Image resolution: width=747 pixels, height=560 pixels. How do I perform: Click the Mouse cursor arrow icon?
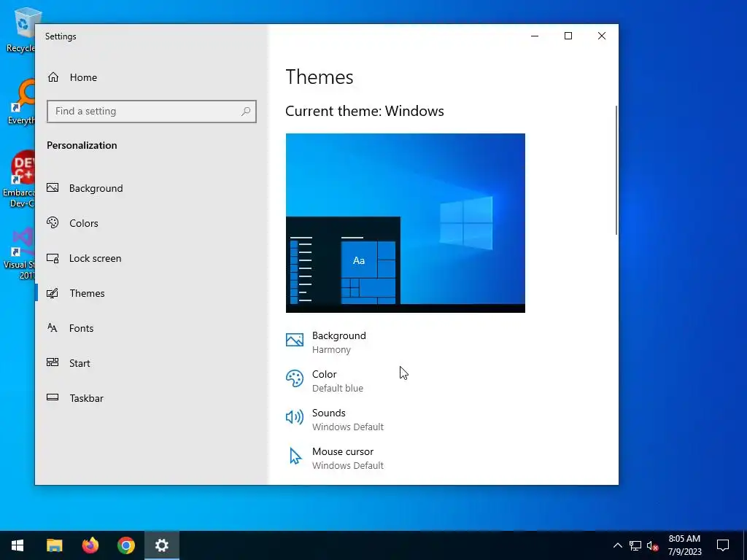(295, 456)
